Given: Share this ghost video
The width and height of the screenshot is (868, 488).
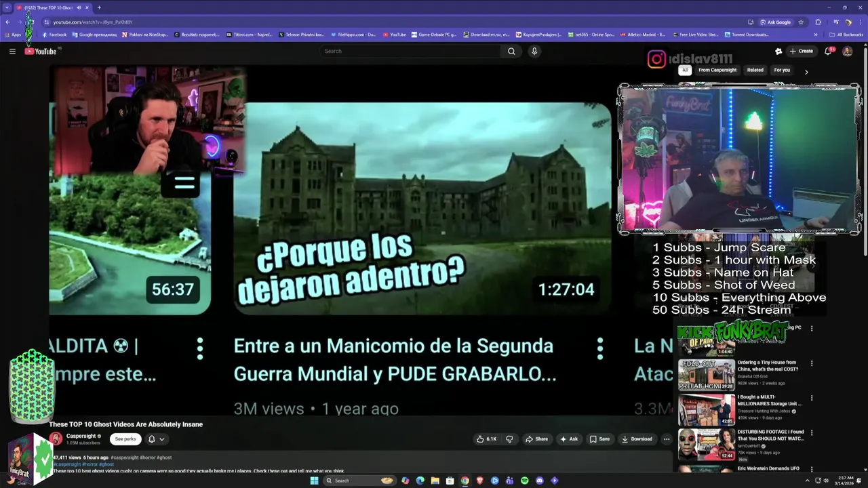Looking at the screenshot, I should (536, 439).
